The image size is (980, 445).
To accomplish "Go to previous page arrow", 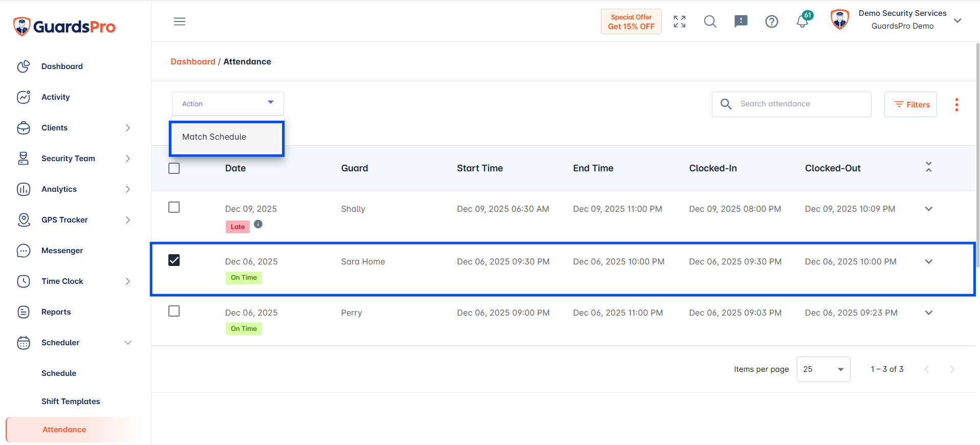I will coord(927,369).
